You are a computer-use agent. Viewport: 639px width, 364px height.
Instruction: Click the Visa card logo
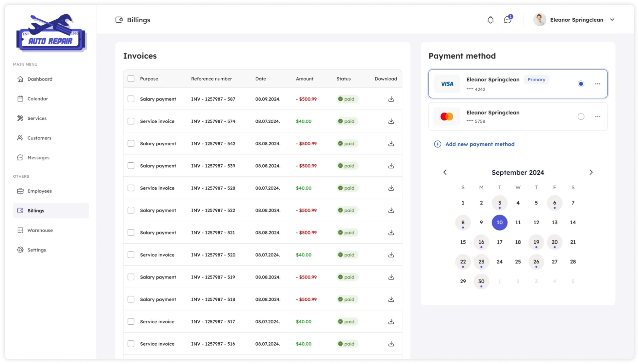pyautogui.click(x=447, y=84)
